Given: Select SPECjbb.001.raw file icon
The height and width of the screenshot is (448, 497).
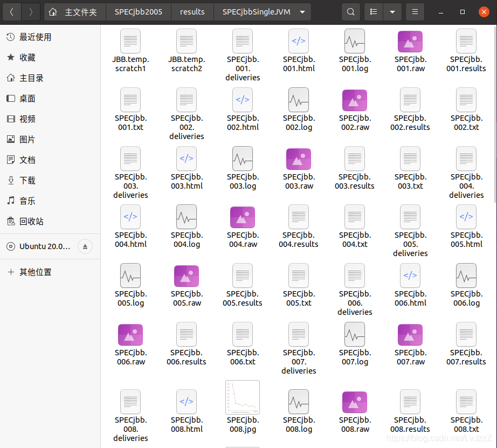Looking at the screenshot, I should (410, 41).
